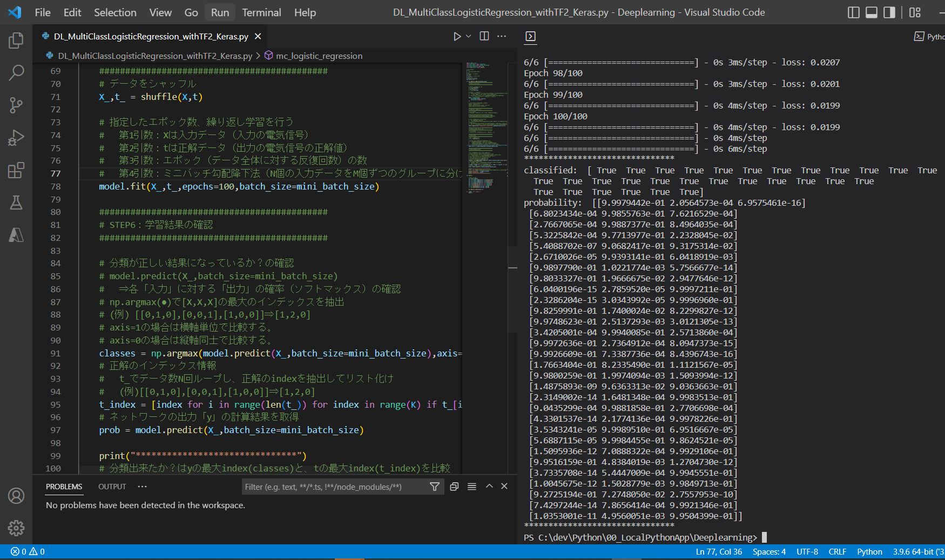Screen dimensions: 945x560
Task: Select language mode Python in status bar
Action: coord(869,551)
